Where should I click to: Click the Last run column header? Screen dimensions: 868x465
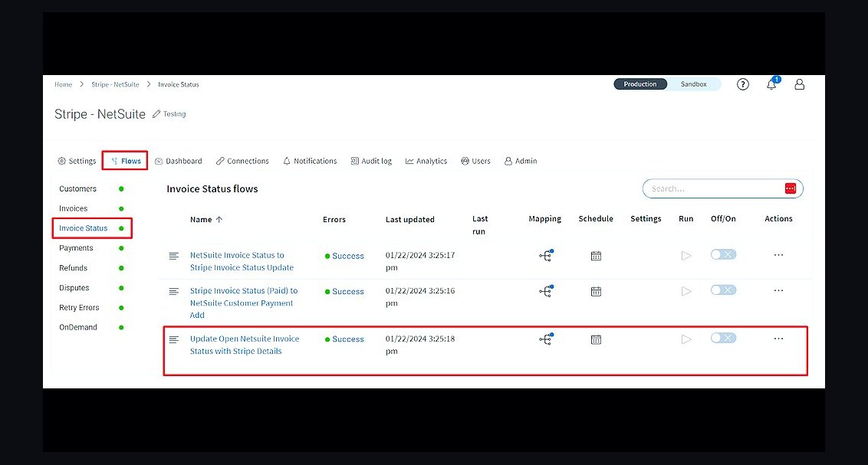pyautogui.click(x=480, y=225)
